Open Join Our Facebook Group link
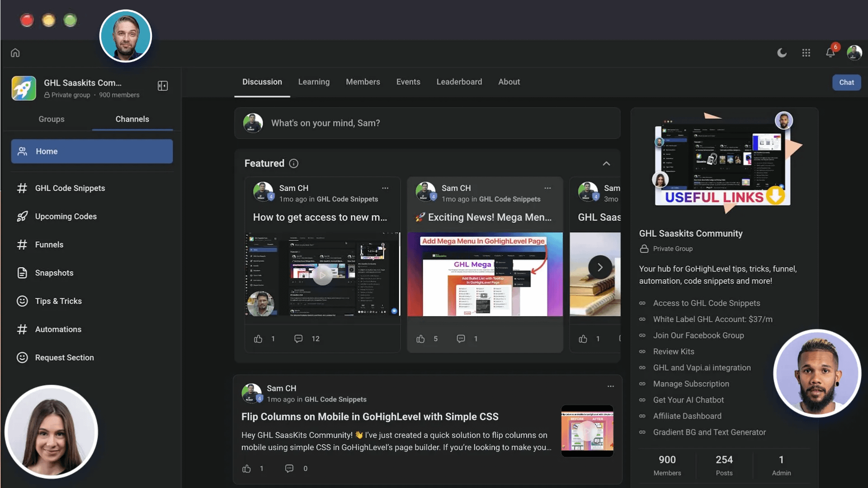This screenshot has height=488, width=868. click(x=698, y=336)
